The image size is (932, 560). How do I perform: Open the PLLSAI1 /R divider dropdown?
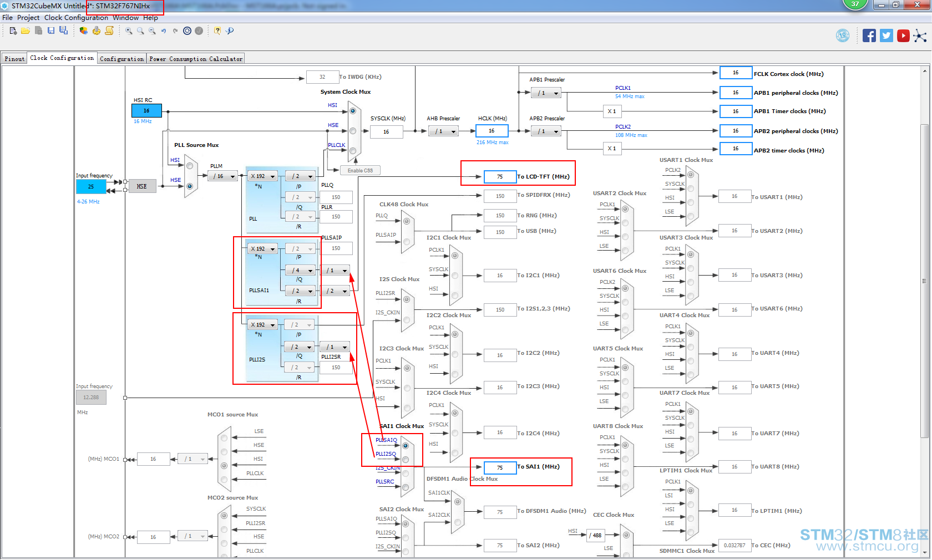point(300,291)
